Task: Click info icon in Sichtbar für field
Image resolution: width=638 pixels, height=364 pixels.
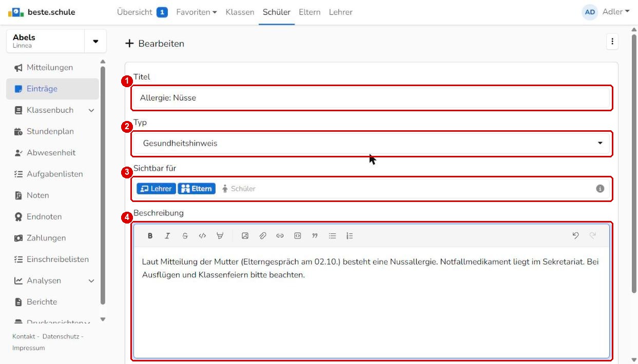Action: (x=600, y=189)
